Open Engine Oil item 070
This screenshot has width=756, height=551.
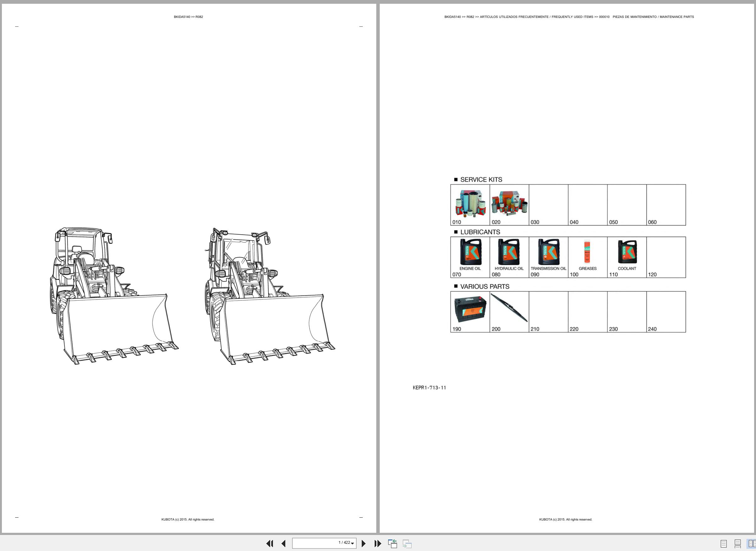click(470, 257)
